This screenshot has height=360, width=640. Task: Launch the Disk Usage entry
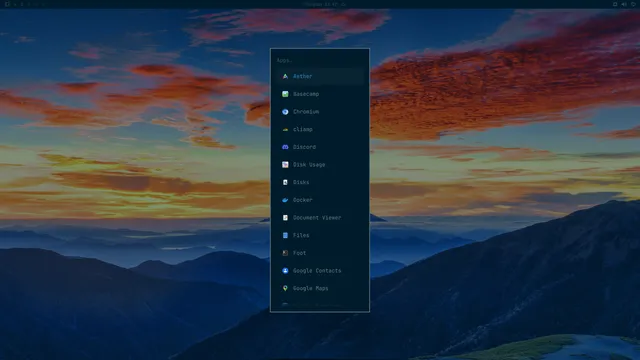pos(320,164)
